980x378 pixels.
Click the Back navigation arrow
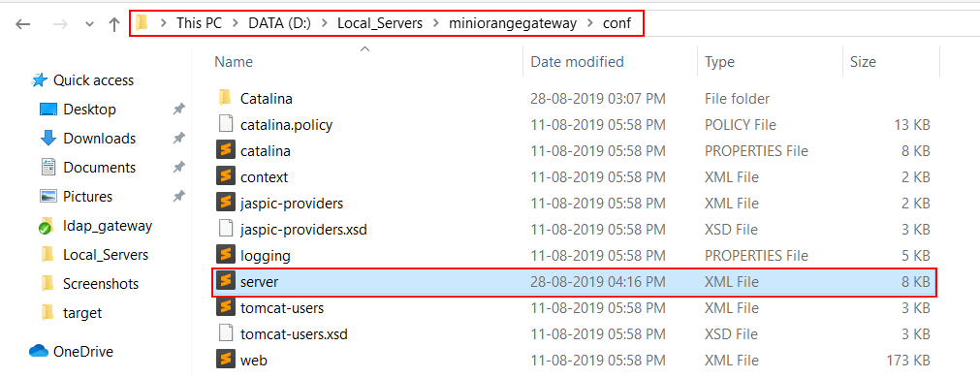tap(23, 24)
